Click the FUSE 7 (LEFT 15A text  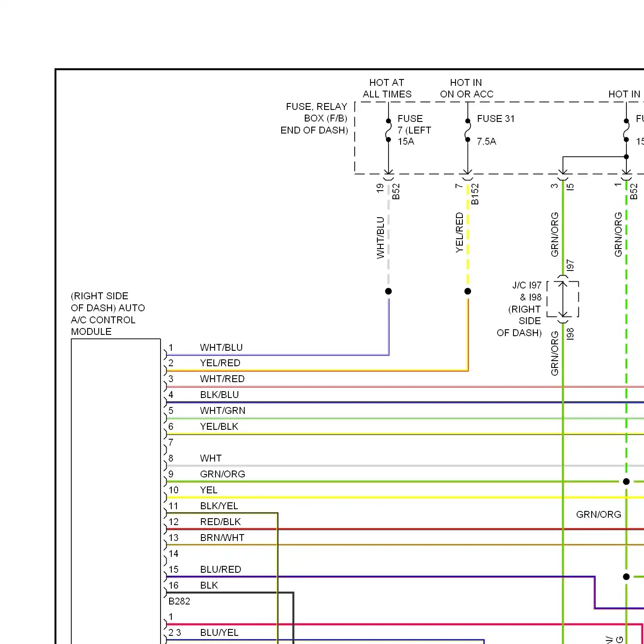point(414,130)
